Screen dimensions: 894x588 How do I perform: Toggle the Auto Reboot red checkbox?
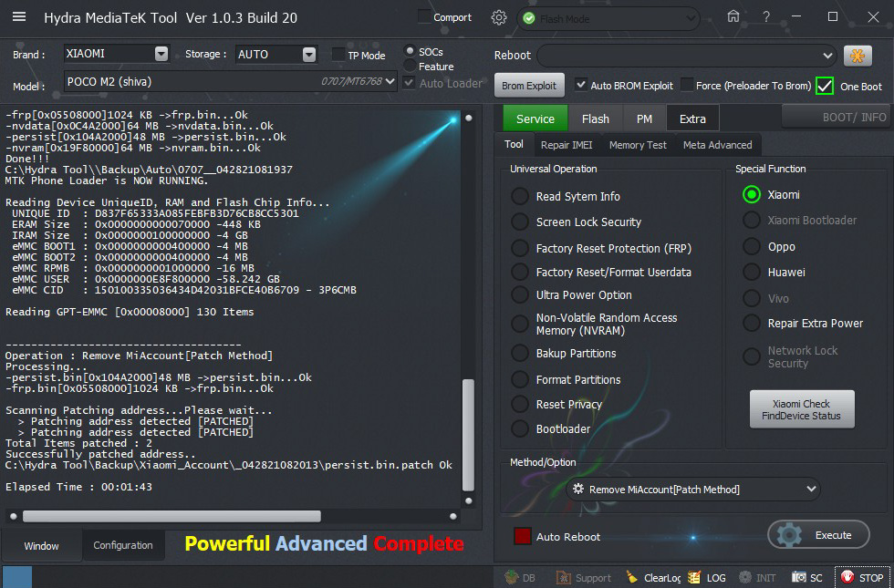pos(522,536)
